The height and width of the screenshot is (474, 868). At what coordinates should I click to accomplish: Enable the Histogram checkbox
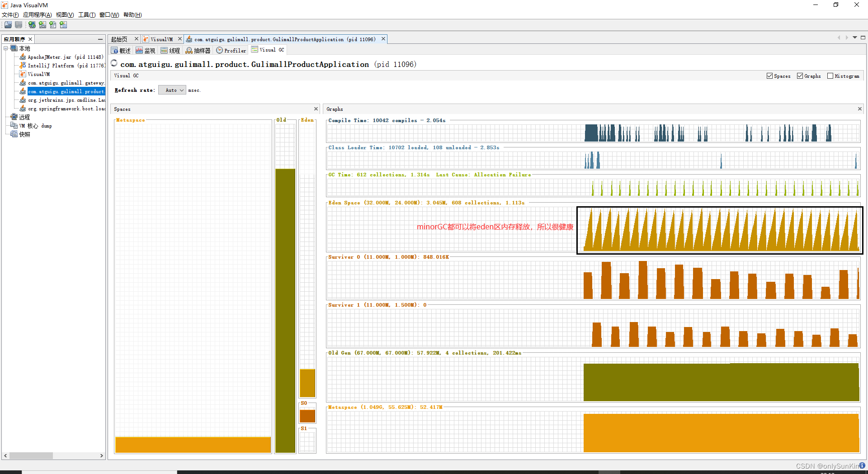tap(830, 76)
